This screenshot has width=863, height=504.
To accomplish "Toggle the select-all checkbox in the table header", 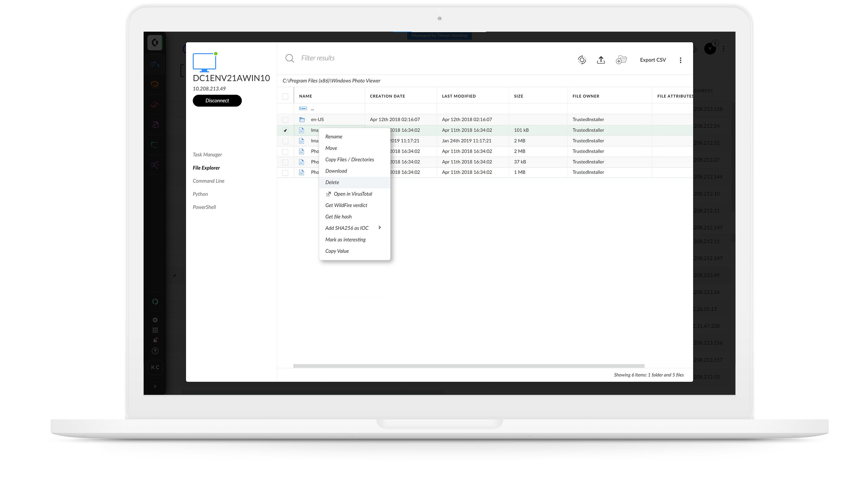I will [x=286, y=96].
